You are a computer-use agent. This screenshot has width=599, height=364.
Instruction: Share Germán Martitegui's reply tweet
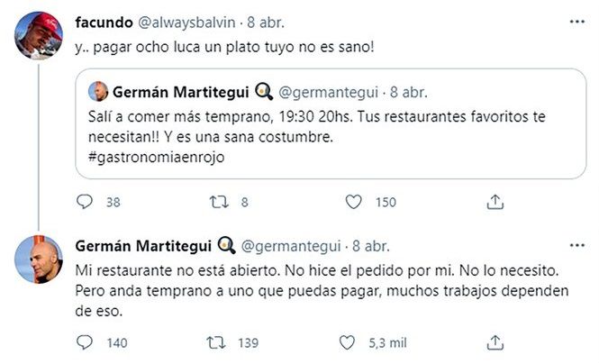click(494, 342)
